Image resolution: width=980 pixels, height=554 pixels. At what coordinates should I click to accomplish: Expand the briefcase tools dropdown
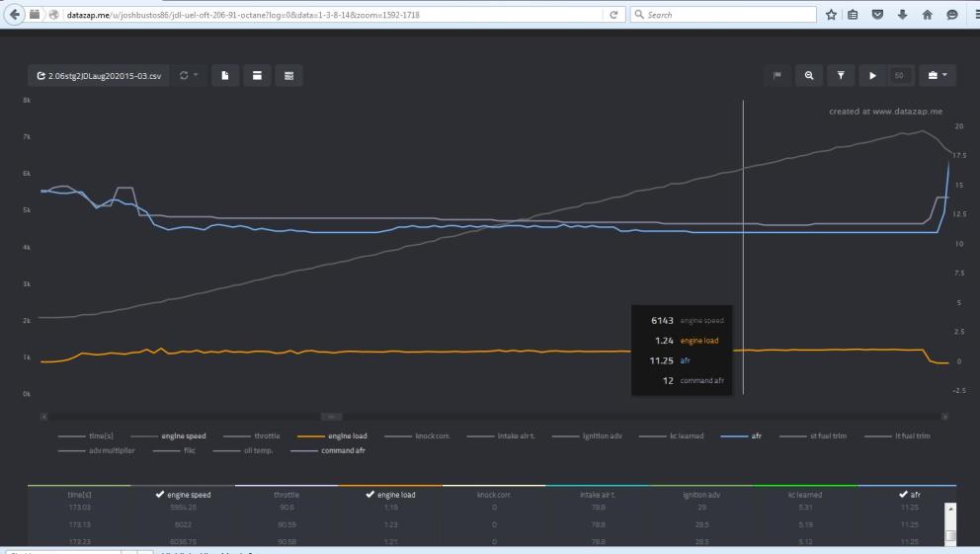point(935,75)
